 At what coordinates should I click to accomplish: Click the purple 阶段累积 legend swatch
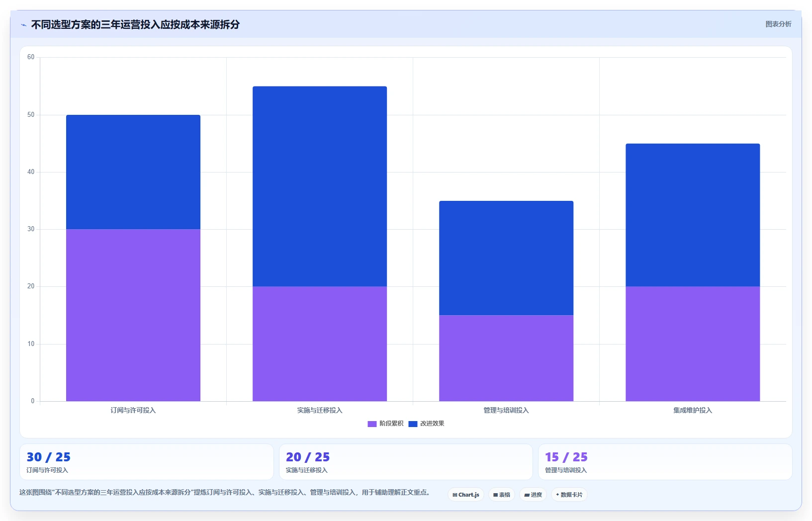tap(372, 424)
